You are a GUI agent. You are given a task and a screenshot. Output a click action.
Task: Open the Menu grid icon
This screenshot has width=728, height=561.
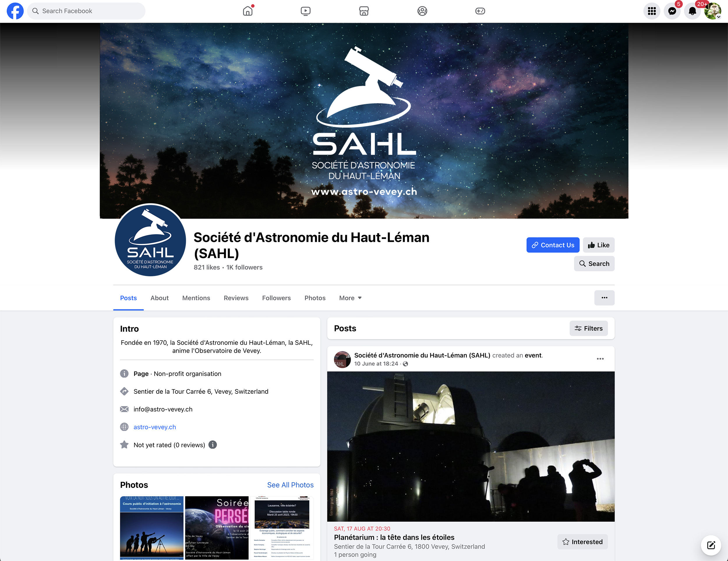pyautogui.click(x=652, y=11)
